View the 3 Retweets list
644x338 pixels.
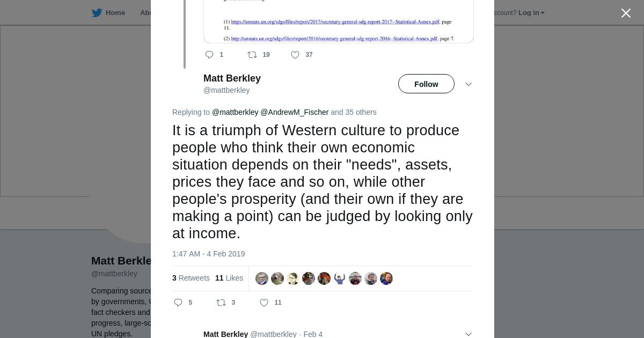[191, 278]
